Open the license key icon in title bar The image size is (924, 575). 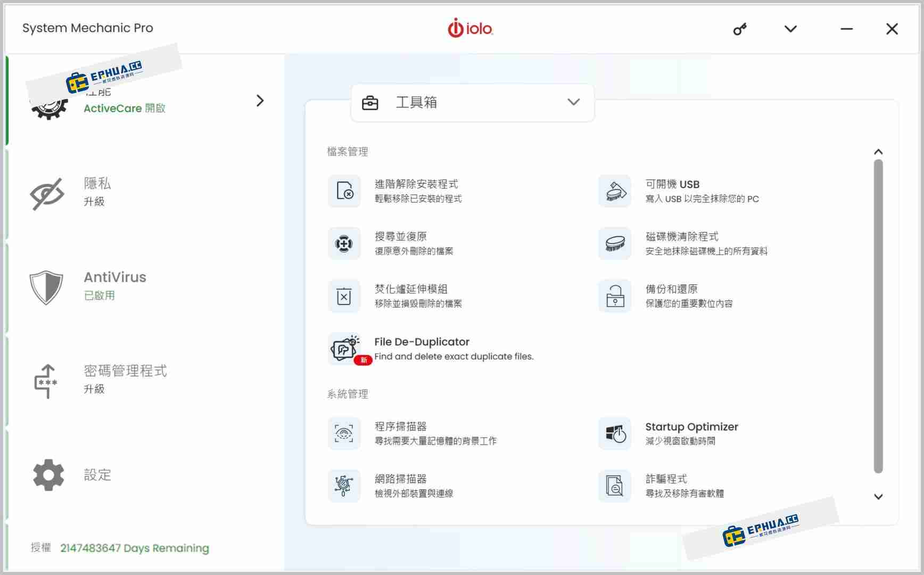(x=740, y=29)
